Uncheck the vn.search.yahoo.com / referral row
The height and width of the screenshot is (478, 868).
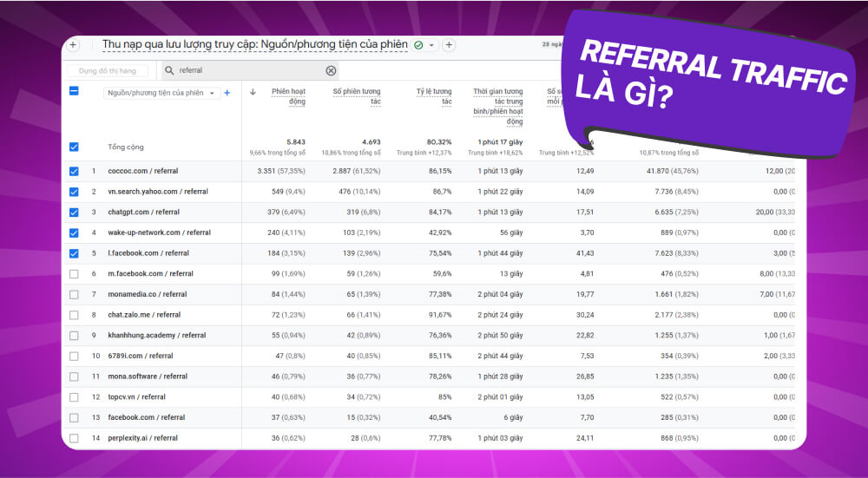click(74, 192)
